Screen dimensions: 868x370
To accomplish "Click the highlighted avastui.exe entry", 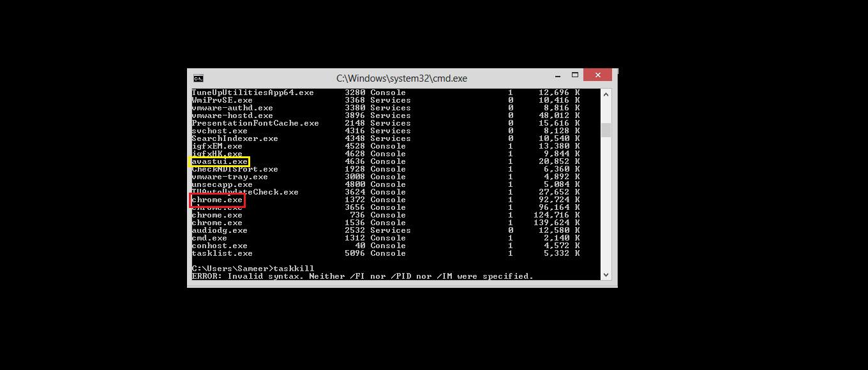I will click(x=220, y=161).
